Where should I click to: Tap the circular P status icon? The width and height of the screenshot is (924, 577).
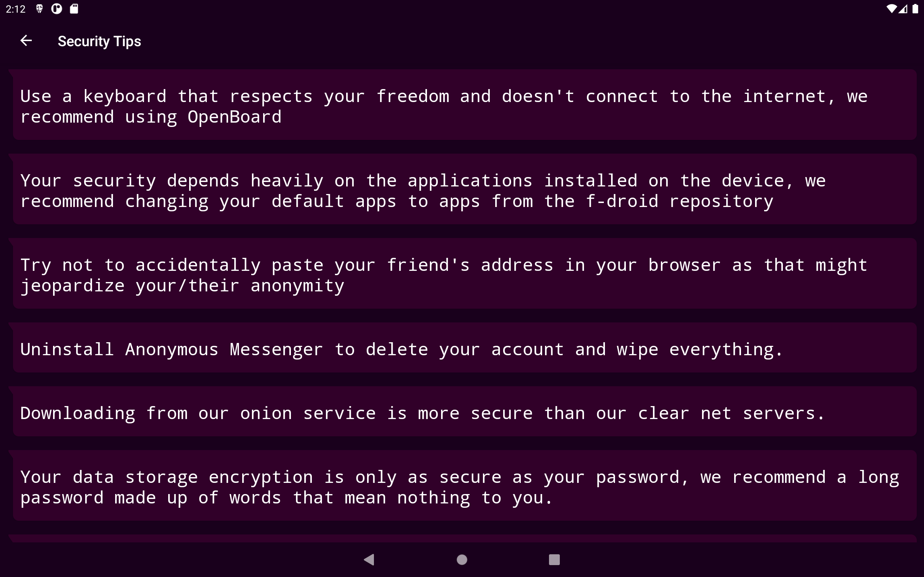tap(57, 9)
